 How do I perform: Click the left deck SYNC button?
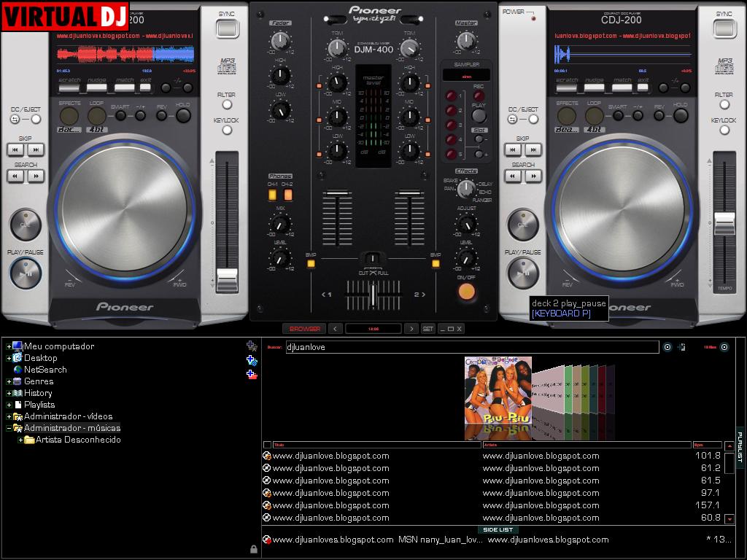(x=228, y=29)
